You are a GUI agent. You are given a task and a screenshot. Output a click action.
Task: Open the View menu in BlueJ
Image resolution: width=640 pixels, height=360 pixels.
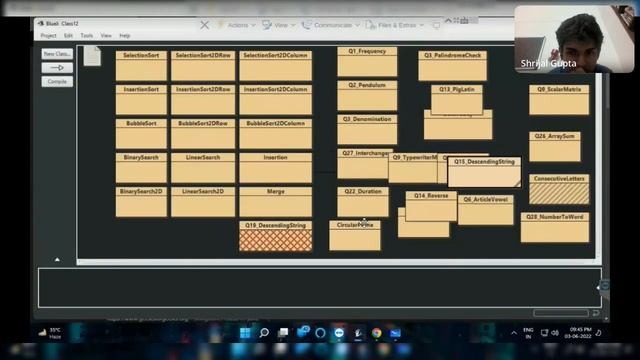106,36
